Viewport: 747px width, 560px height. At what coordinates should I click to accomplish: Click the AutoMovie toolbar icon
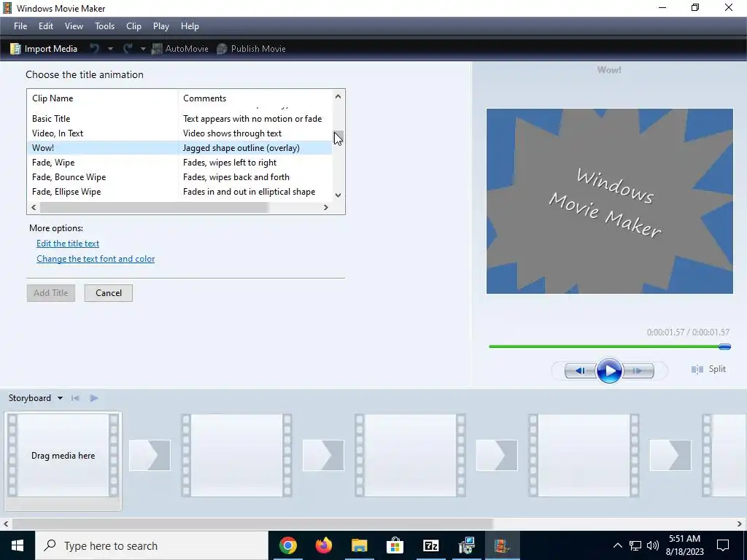pyautogui.click(x=157, y=49)
